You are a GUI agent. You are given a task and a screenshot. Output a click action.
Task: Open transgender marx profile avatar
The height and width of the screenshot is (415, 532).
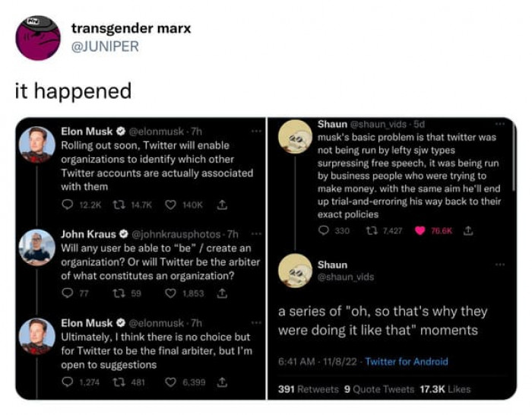(x=37, y=37)
